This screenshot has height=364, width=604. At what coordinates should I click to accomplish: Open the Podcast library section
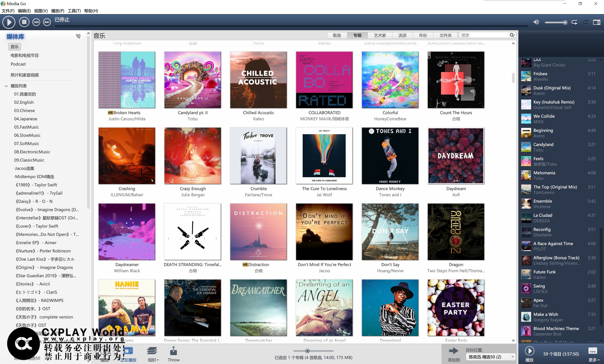click(18, 64)
